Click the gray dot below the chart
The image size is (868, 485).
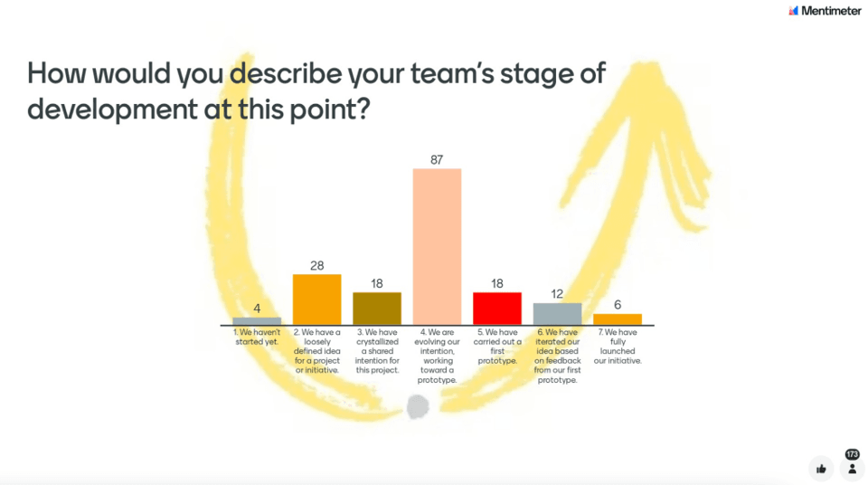coord(418,407)
